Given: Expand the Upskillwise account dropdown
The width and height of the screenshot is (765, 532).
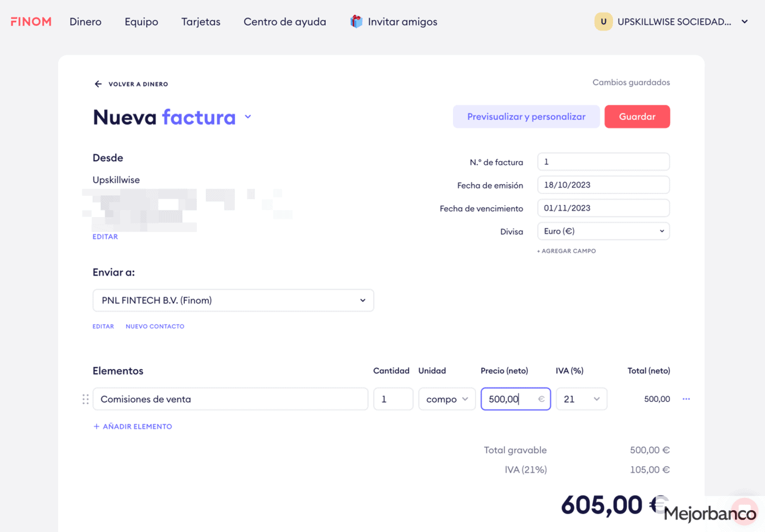Looking at the screenshot, I should click(x=744, y=22).
